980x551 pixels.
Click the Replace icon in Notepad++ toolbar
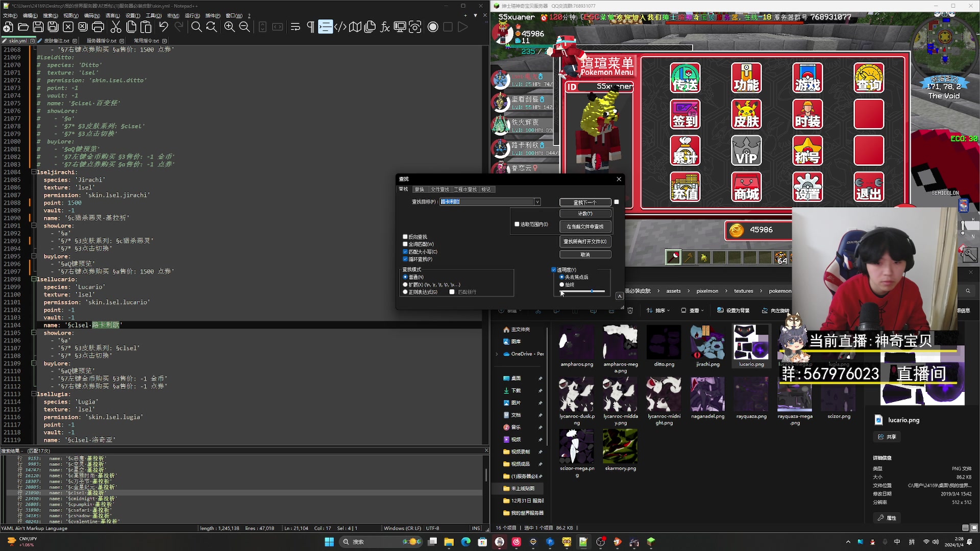pyautogui.click(x=211, y=27)
